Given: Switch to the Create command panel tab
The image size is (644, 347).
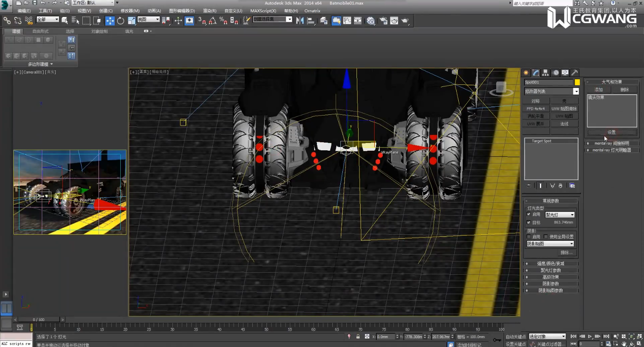Looking at the screenshot, I should 526,73.
